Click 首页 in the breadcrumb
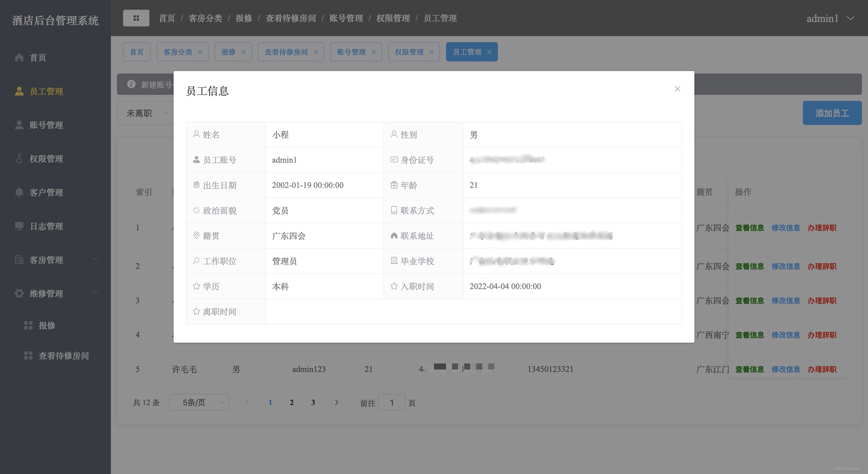 point(167,18)
